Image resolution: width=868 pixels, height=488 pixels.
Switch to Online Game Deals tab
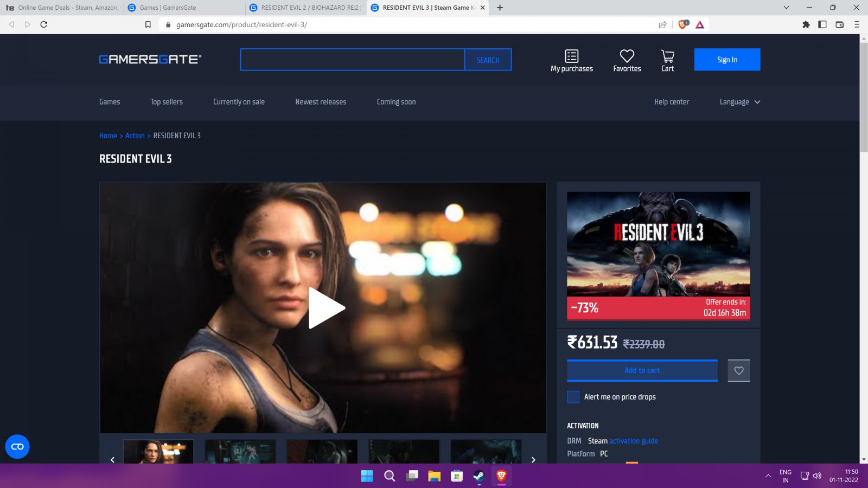(62, 8)
